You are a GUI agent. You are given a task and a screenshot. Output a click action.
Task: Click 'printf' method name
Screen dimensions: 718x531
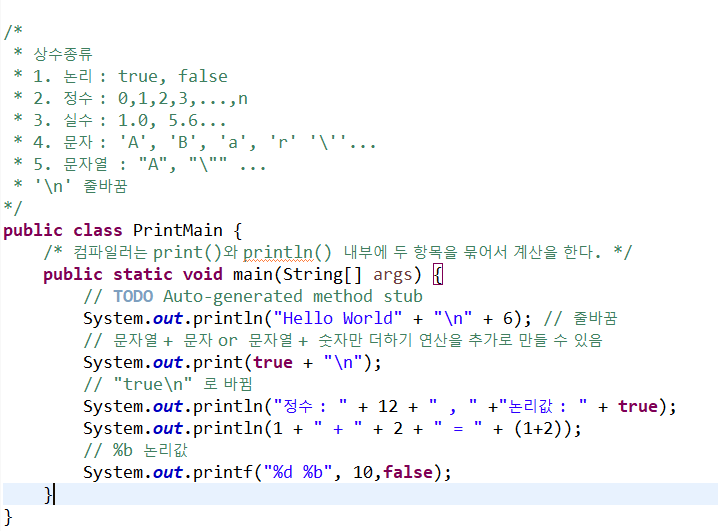click(223, 472)
